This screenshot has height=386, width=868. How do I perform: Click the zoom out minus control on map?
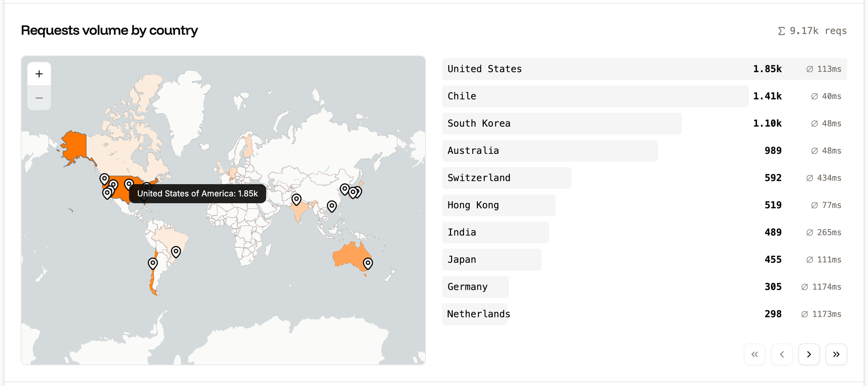39,98
